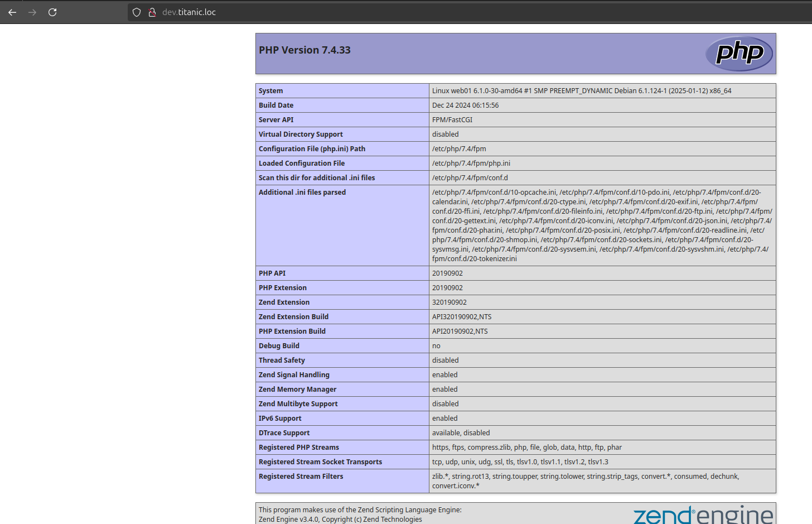The width and height of the screenshot is (812, 524).
Task: Select the Registered Stream Filters label
Action: coord(301,477)
